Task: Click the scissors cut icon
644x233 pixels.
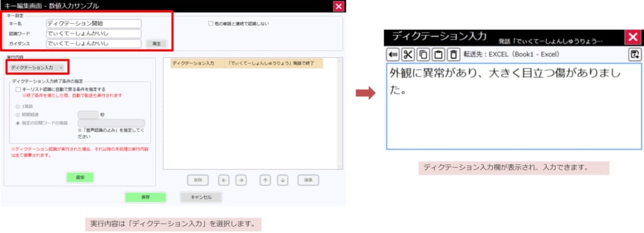Action: (x=408, y=54)
